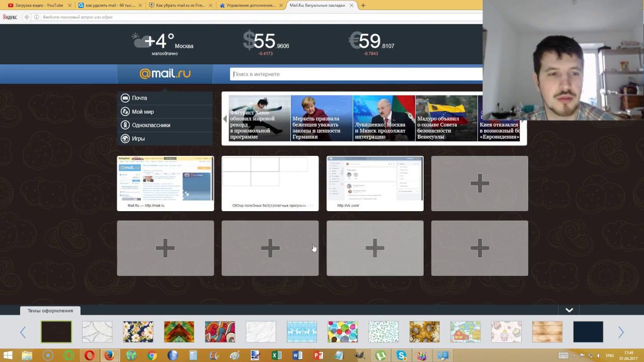Viewport: 644px width, 362px height.
Task: Pick the white wavy-lines theme
Action: coord(261,332)
